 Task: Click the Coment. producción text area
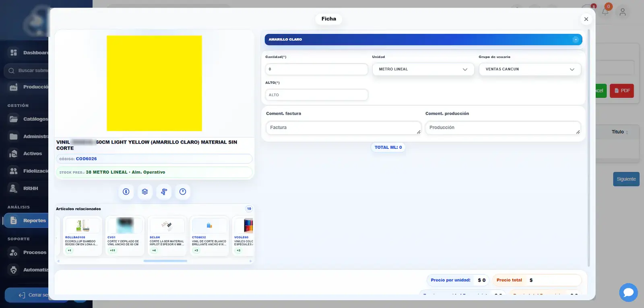503,128
